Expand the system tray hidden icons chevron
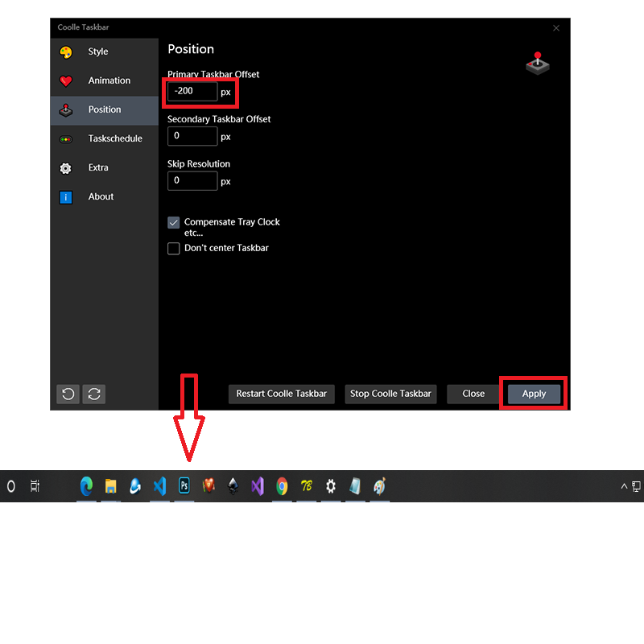Viewport: 644px width, 644px height. (x=623, y=487)
